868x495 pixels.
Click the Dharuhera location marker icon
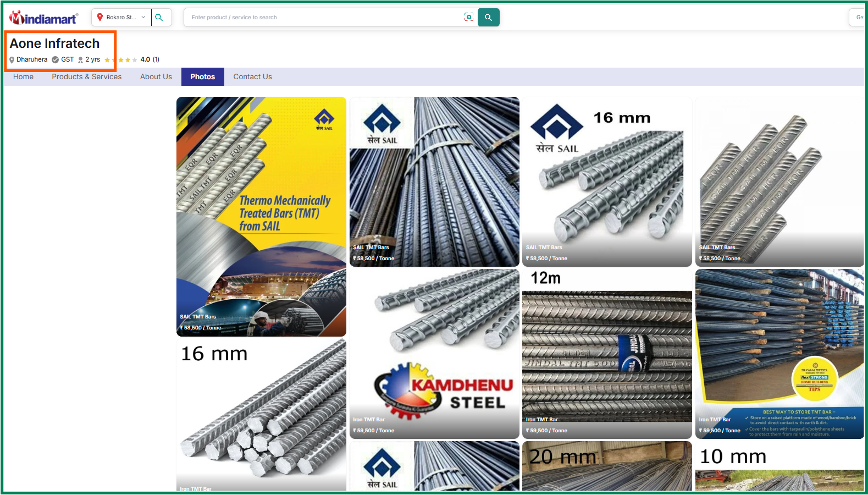point(12,59)
